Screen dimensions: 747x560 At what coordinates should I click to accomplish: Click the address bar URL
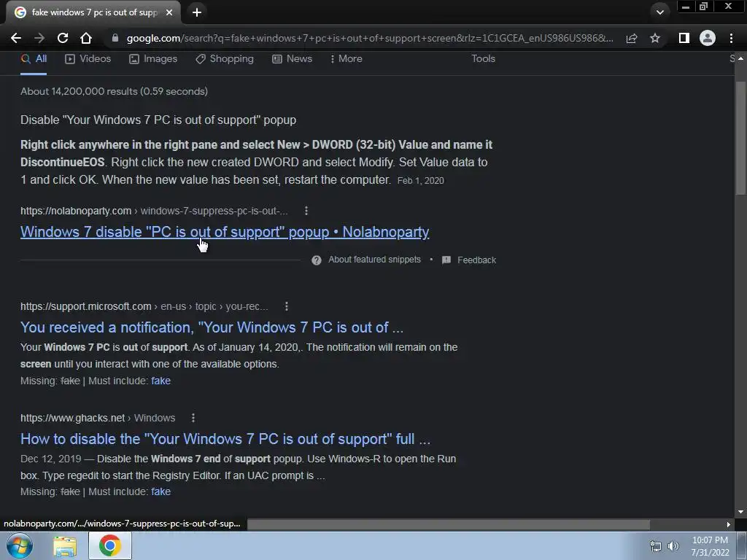tap(370, 38)
